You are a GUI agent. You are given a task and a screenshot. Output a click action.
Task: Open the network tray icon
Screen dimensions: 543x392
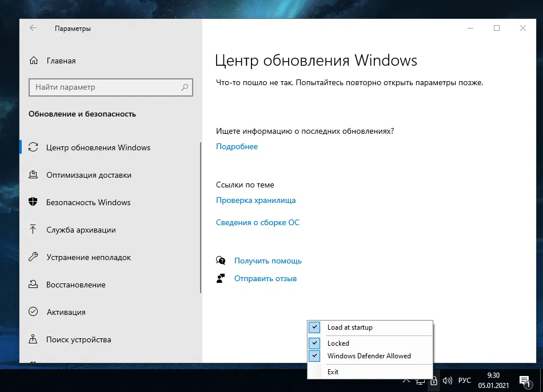pyautogui.click(x=420, y=382)
